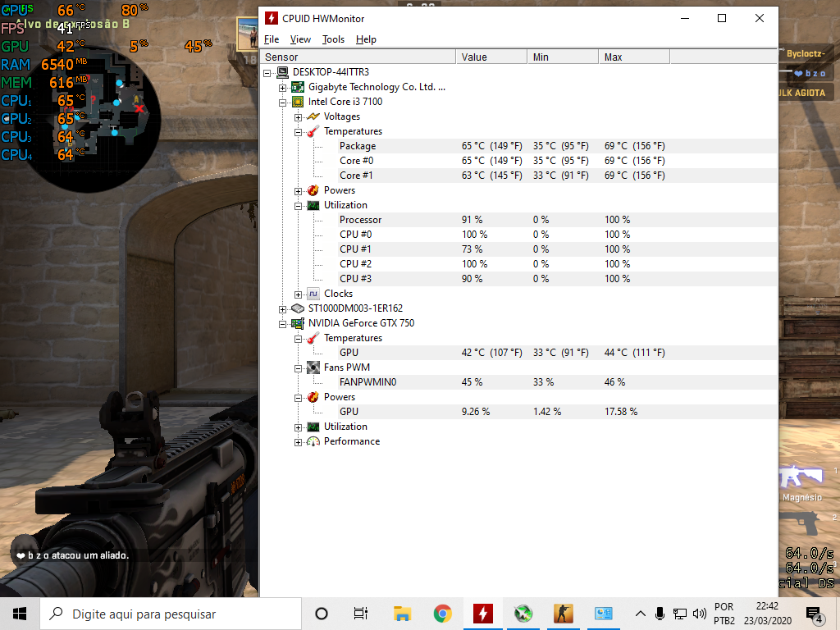The width and height of the screenshot is (840, 630).
Task: Open Cortana circle icon on taskbar
Action: click(x=322, y=614)
